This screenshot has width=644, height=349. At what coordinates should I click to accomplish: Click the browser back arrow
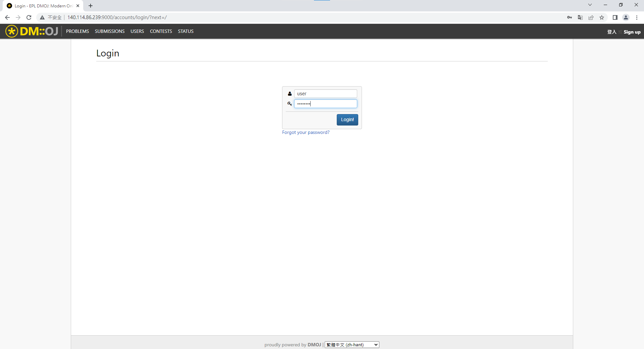7,17
